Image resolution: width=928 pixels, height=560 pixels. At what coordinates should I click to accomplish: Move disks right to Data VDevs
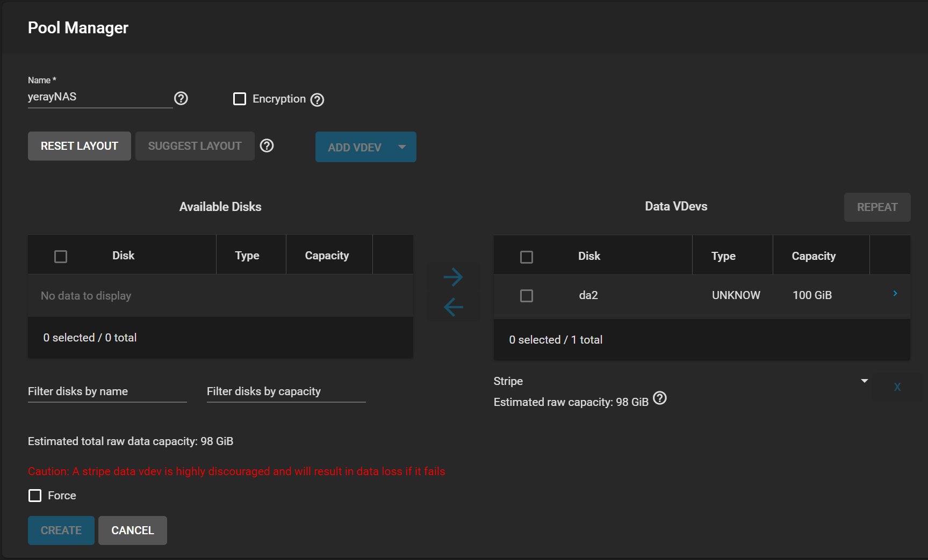click(454, 277)
